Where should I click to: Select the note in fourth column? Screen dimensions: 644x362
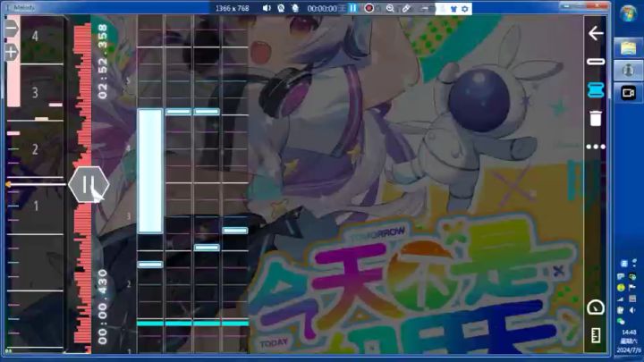coord(235,231)
